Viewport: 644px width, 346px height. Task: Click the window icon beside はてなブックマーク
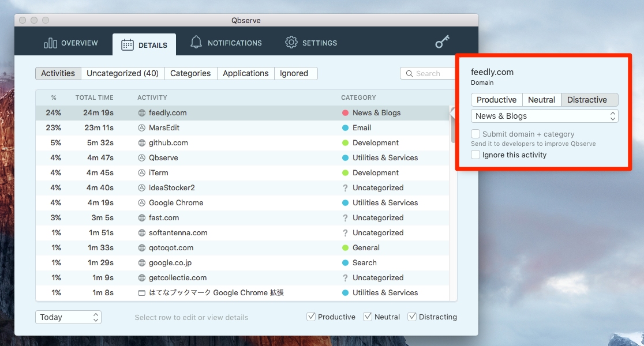(x=142, y=293)
